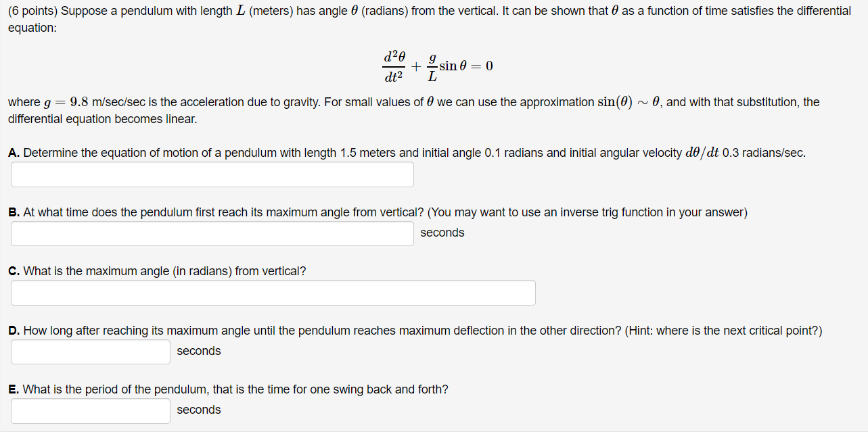The image size is (868, 432).
Task: Click the seconds label beside part E input
Action: coord(198,409)
